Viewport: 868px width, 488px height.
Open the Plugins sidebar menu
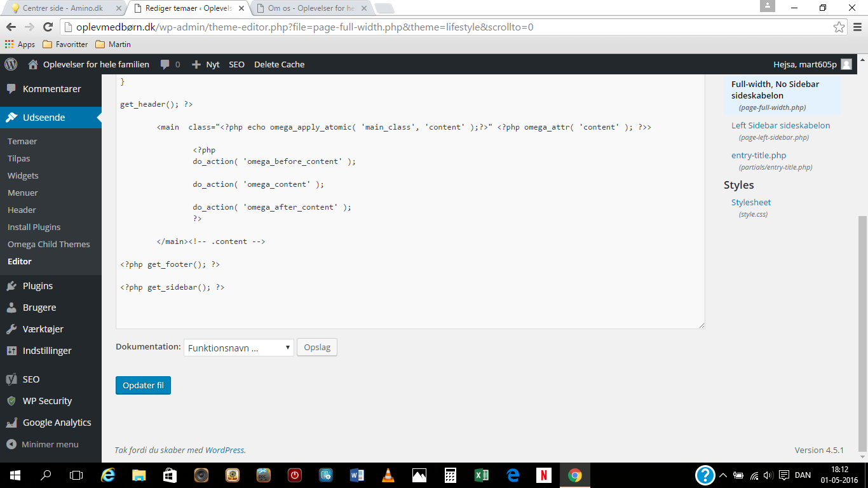tap(51, 286)
